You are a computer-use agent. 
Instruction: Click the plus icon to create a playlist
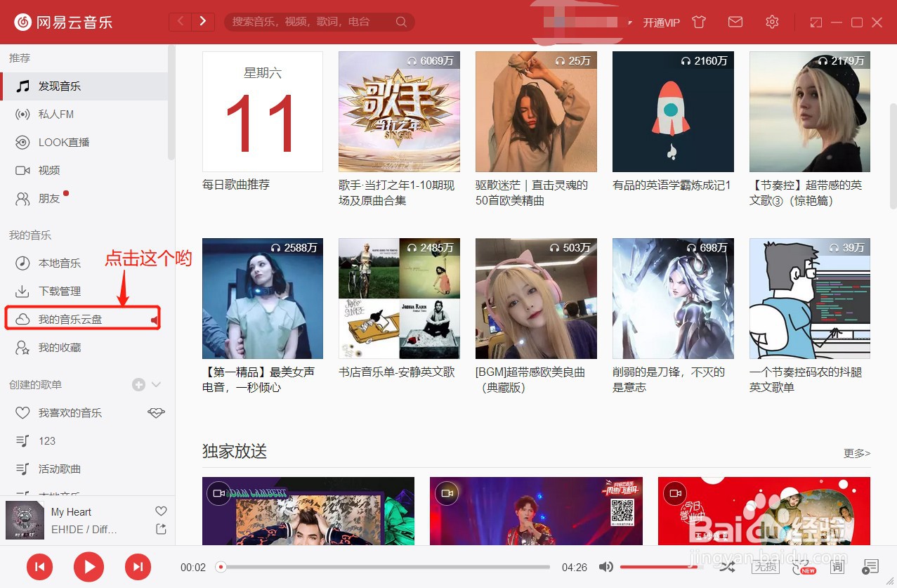pyautogui.click(x=138, y=384)
